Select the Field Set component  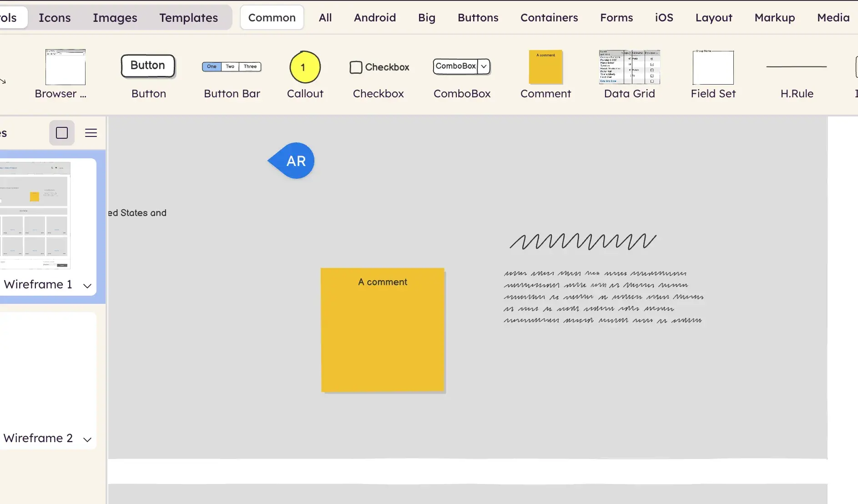[713, 67]
